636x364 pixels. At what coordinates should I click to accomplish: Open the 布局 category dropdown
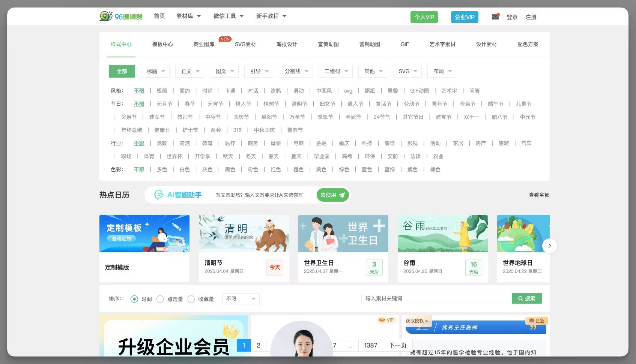[442, 71]
